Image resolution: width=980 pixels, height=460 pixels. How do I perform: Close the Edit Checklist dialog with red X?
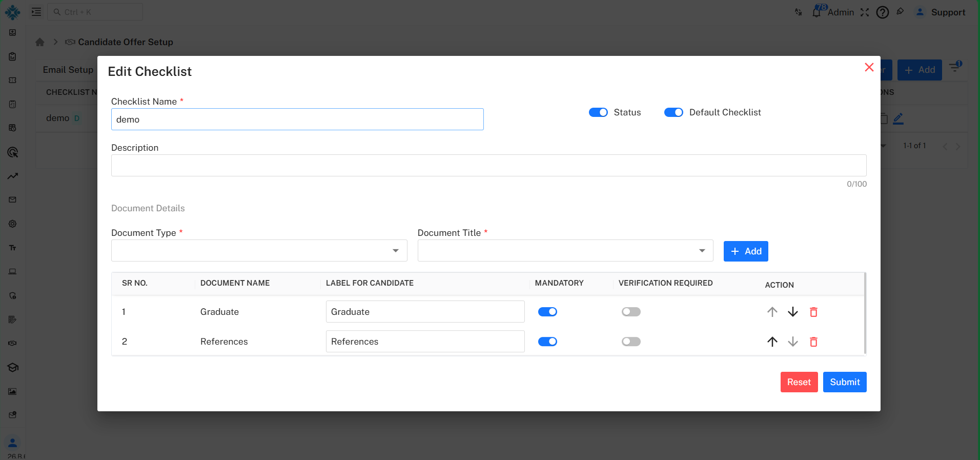pyautogui.click(x=869, y=67)
